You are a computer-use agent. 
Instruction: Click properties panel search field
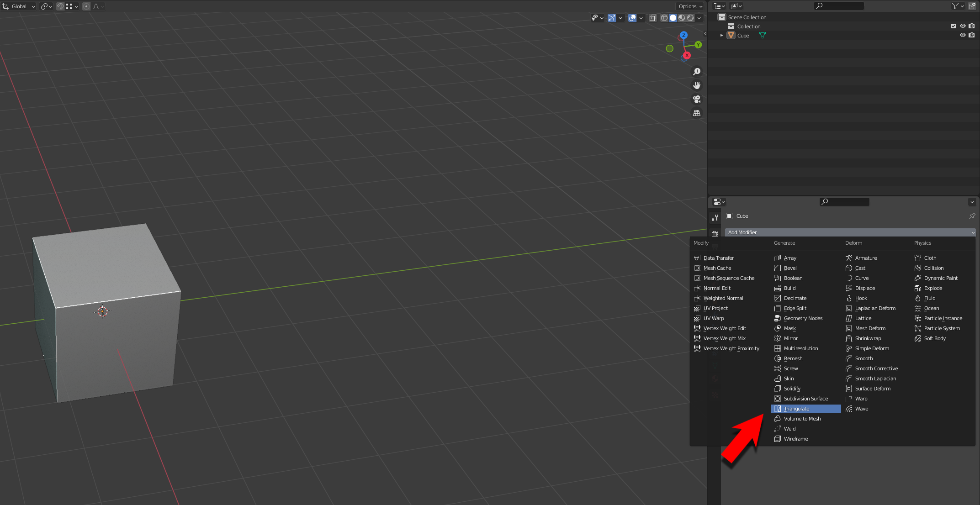[844, 202]
